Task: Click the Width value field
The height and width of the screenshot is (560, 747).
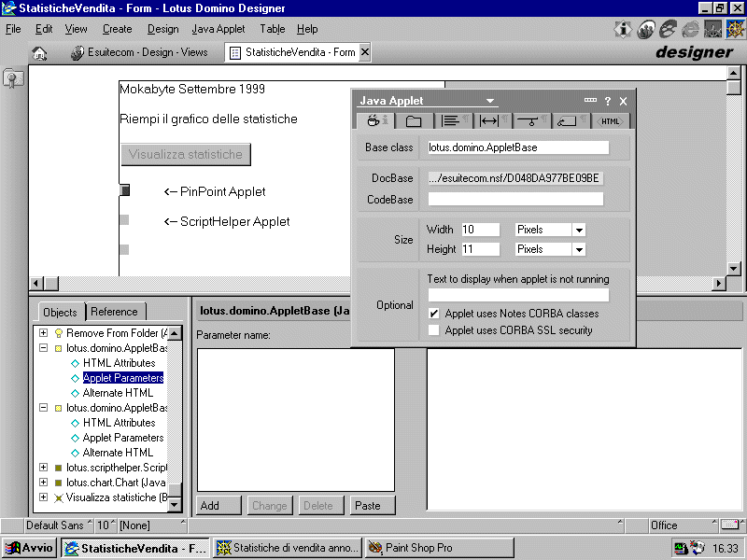Action: 480,230
